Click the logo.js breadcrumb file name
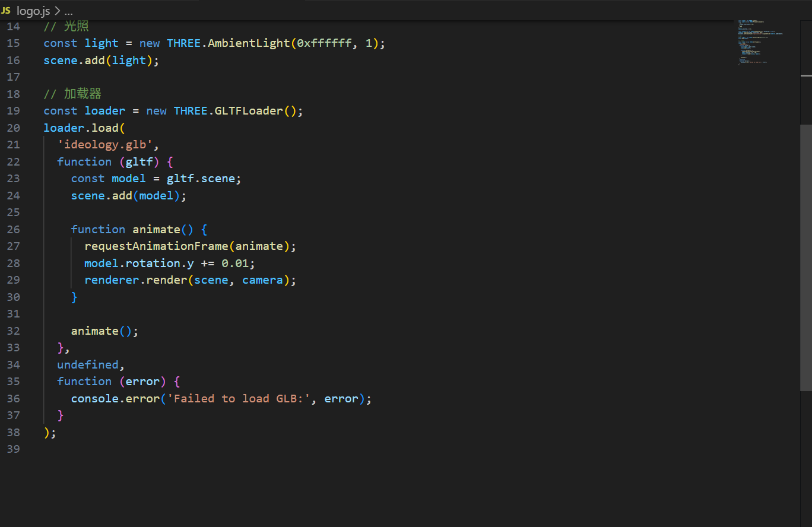 [33, 11]
